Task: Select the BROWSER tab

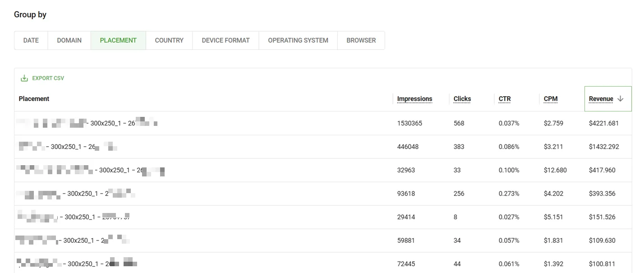Action: coord(361,40)
